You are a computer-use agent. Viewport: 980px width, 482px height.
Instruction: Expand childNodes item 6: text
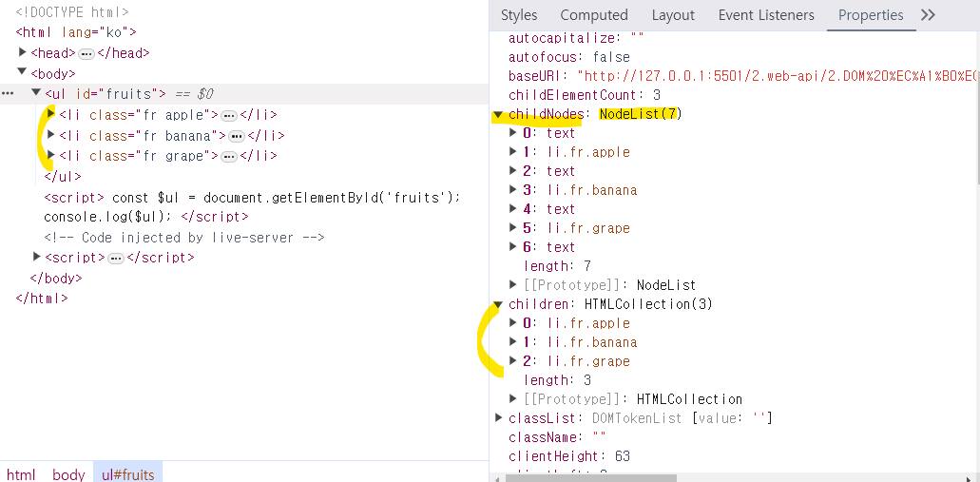click(513, 246)
